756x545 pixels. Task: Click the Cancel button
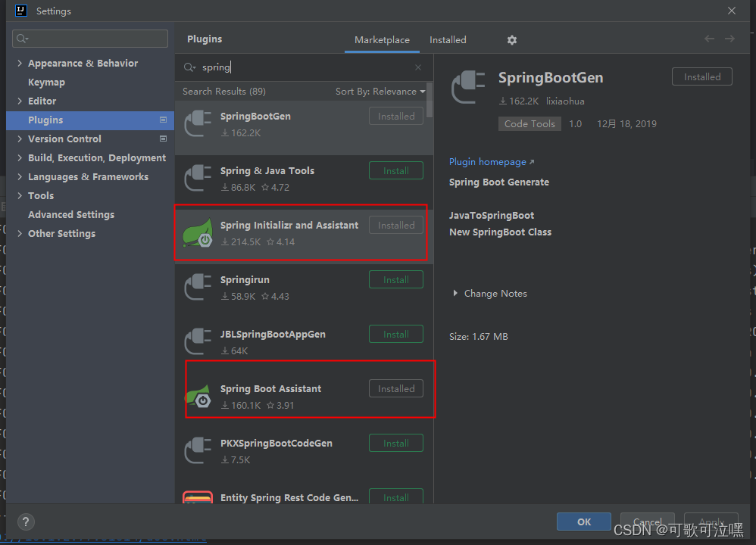[647, 522]
